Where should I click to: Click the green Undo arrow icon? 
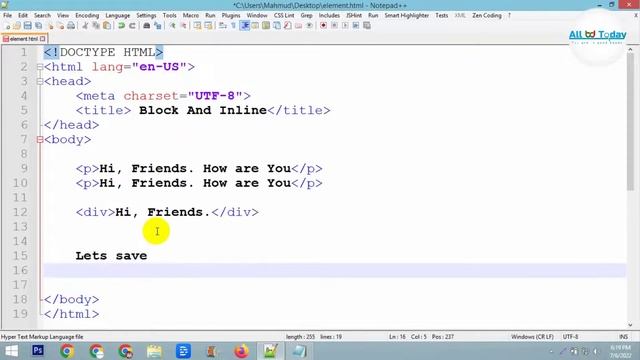(x=121, y=26)
